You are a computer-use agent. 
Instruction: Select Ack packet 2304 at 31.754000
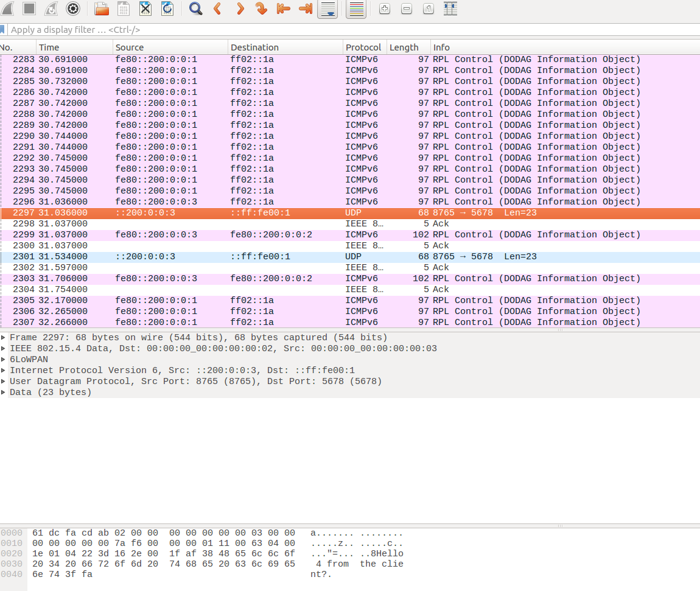350,289
